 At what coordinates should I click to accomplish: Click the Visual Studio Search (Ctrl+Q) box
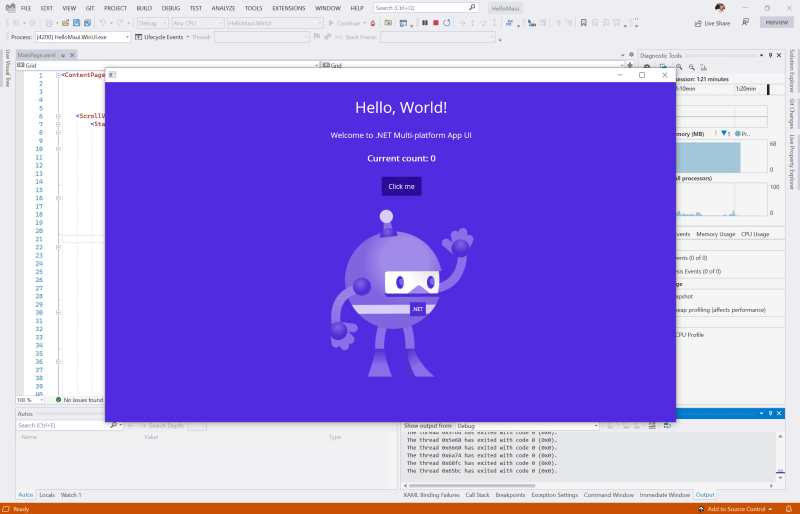(x=426, y=8)
